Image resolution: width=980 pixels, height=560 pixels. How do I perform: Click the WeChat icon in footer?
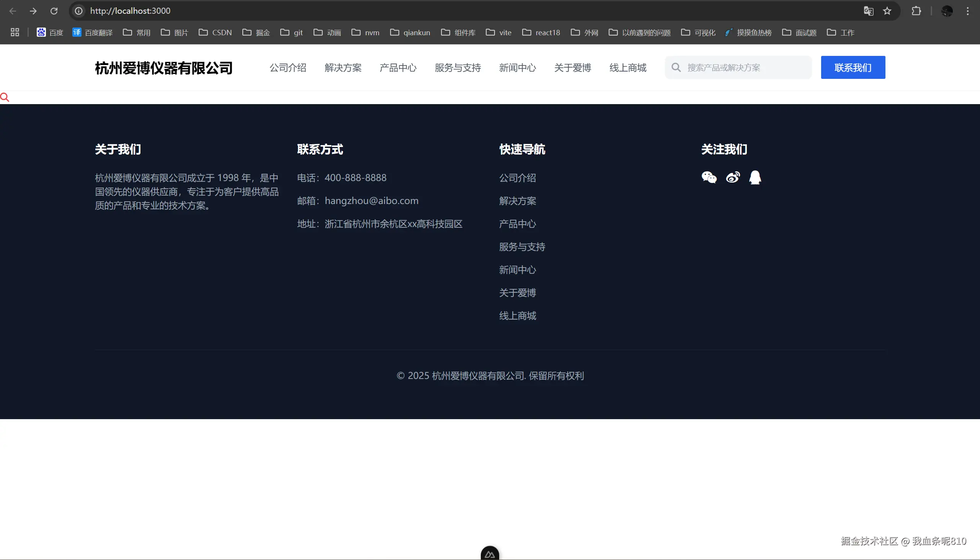pyautogui.click(x=709, y=177)
